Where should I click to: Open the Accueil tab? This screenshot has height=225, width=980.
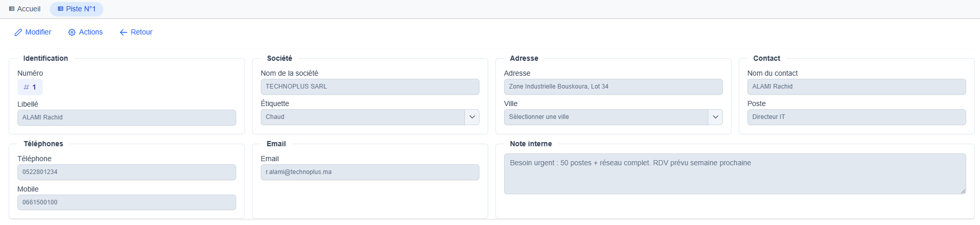click(x=25, y=9)
